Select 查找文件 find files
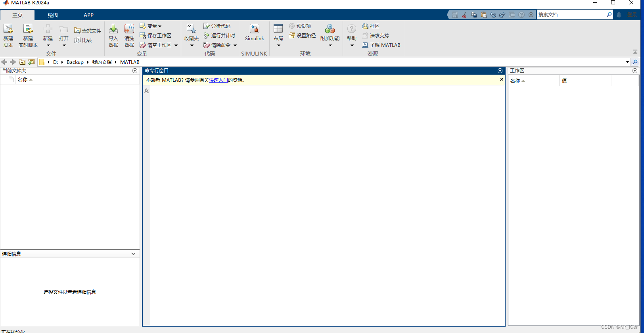The image size is (644, 333). coord(88,31)
